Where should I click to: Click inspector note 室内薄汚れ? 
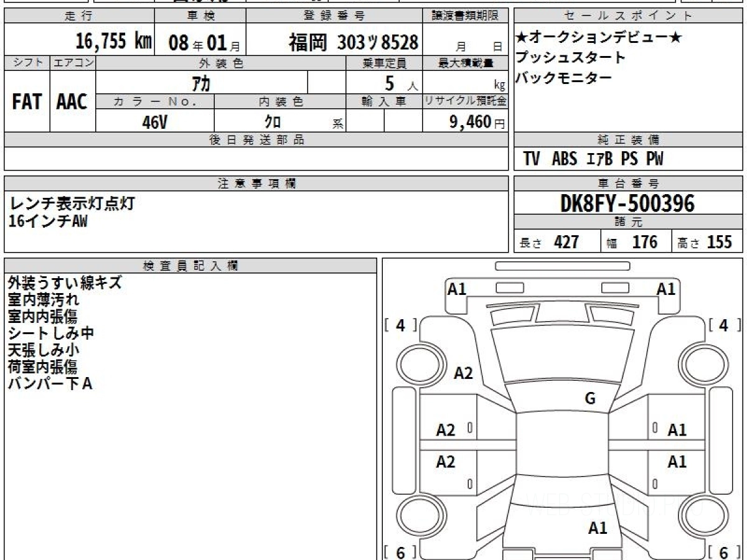click(x=44, y=300)
